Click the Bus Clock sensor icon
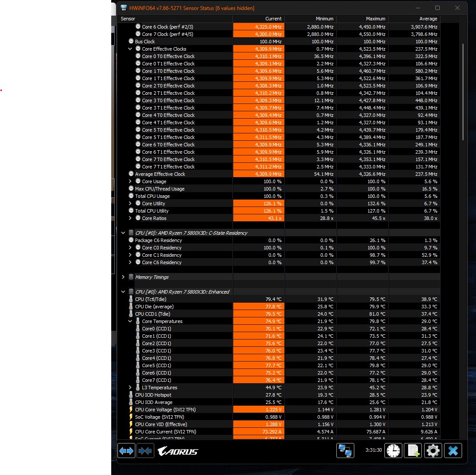 tap(131, 41)
